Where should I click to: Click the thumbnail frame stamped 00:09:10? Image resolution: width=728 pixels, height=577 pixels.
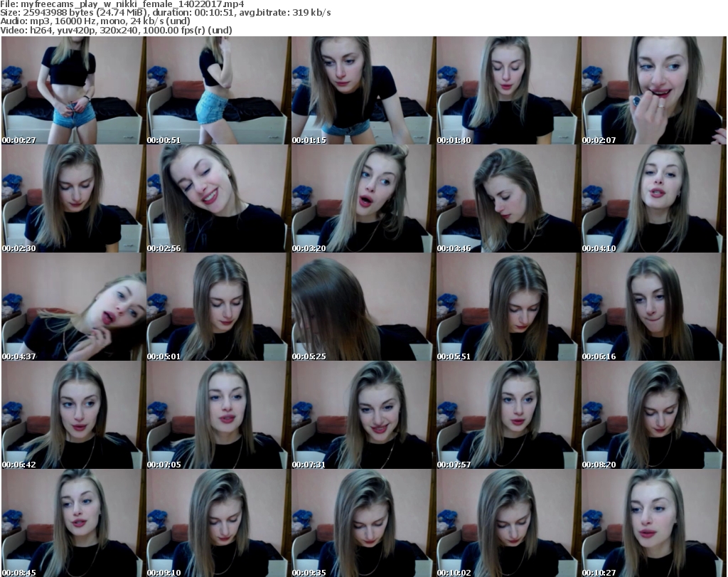218,523
